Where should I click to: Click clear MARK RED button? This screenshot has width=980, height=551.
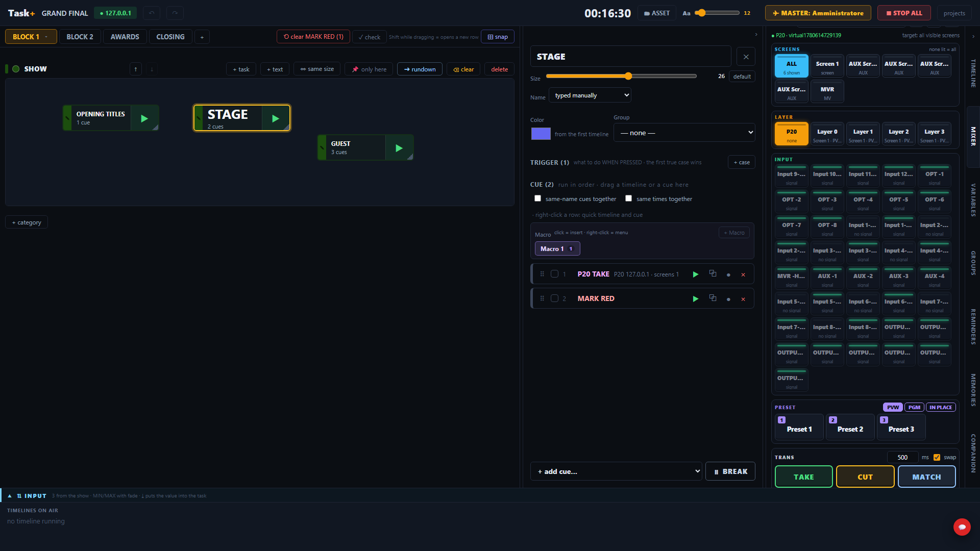coord(313,37)
